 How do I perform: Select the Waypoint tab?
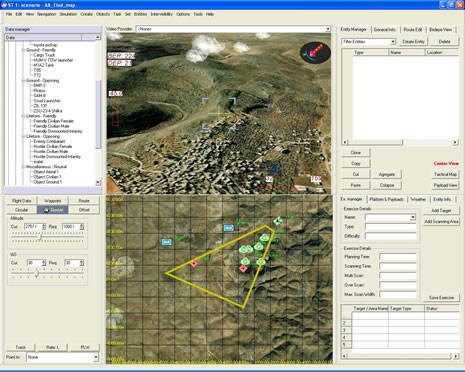coord(53,201)
